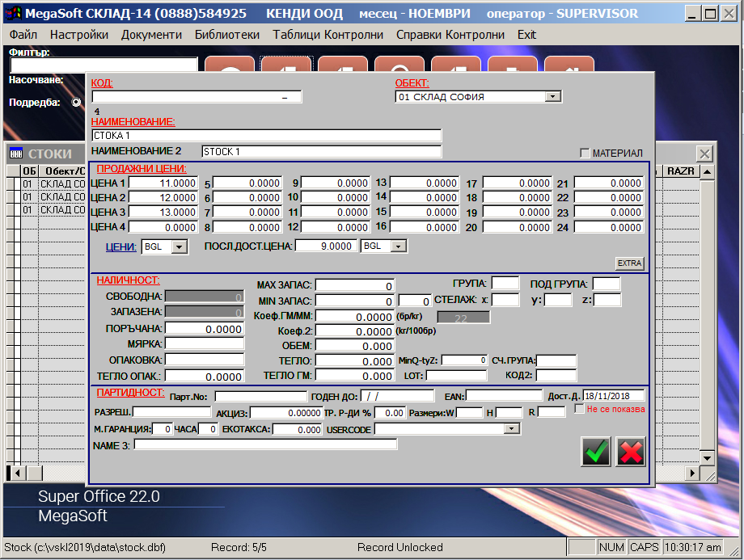Viewport: 744px width, 560px height.
Task: Open the Библиотеки menu
Action: pos(227,35)
